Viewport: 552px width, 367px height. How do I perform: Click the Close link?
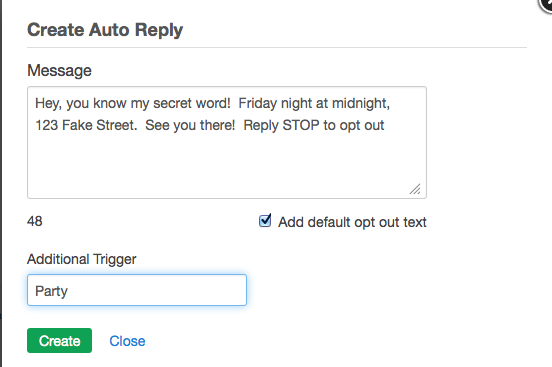coord(127,341)
